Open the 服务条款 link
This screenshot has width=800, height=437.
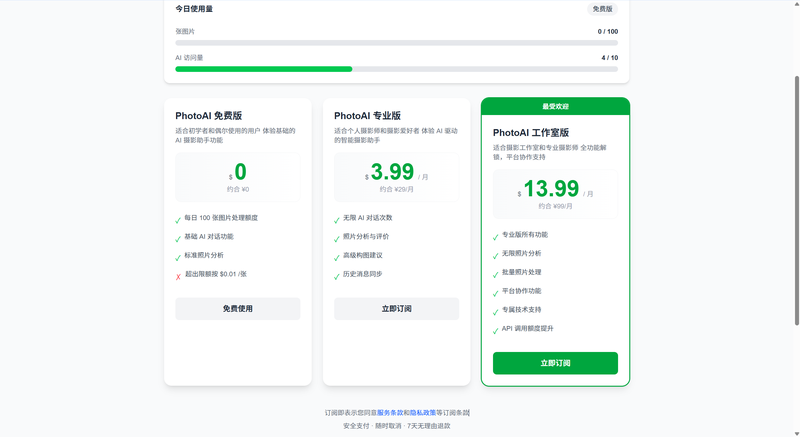point(390,413)
